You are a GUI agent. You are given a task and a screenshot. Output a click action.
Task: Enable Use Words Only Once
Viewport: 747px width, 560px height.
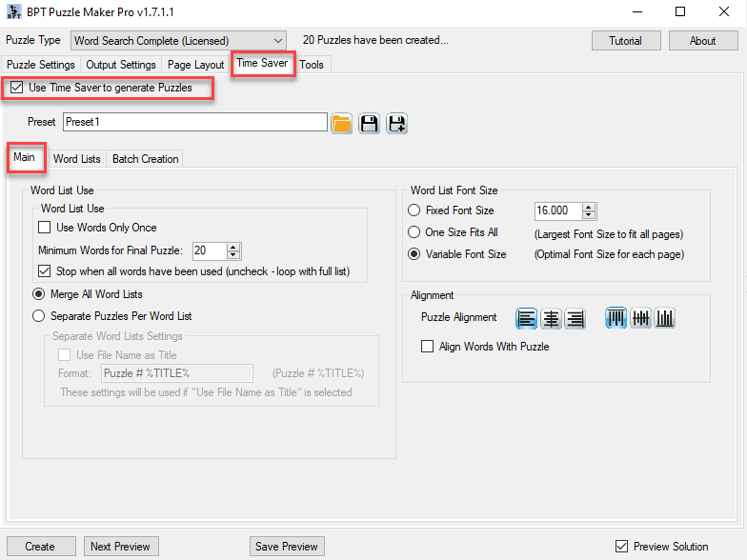pyautogui.click(x=45, y=228)
